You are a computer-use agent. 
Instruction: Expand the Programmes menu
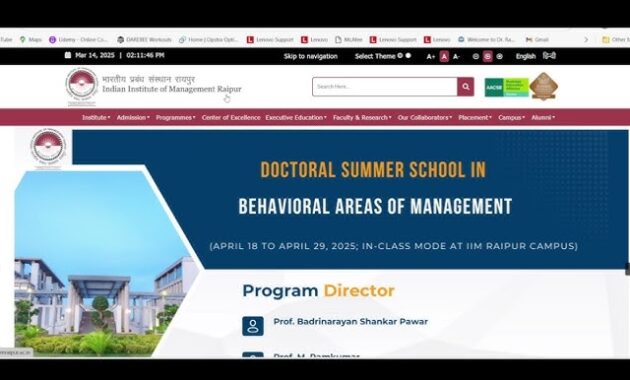(x=176, y=118)
